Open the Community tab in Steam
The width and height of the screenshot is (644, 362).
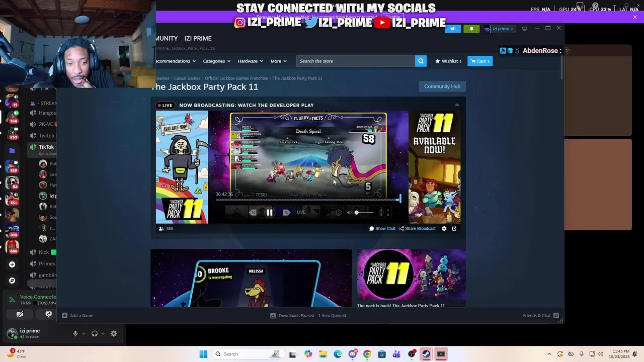click(167, 39)
